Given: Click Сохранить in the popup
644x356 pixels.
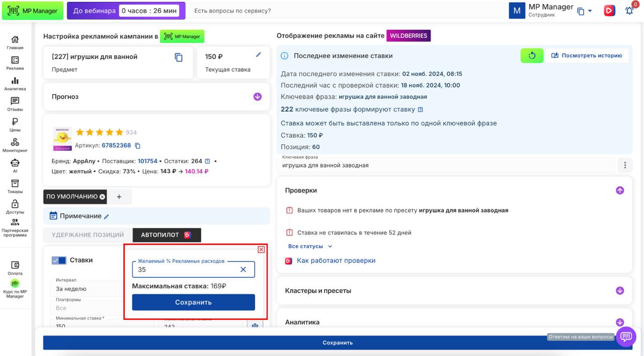Looking at the screenshot, I should 193,302.
